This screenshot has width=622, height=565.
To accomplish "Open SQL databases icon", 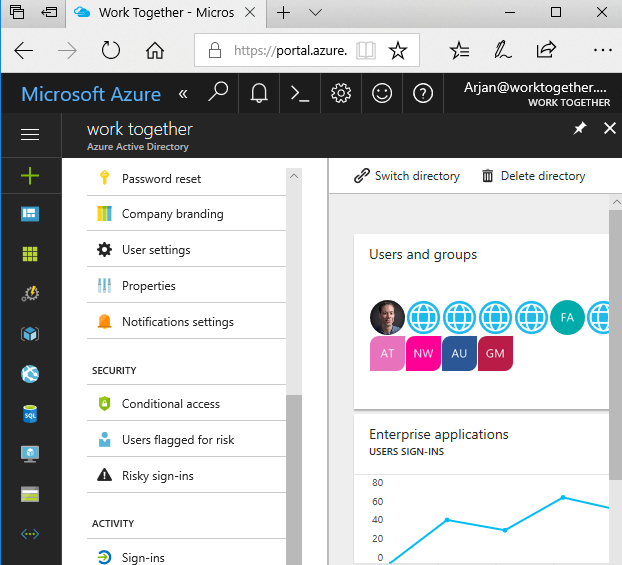I will [x=30, y=414].
